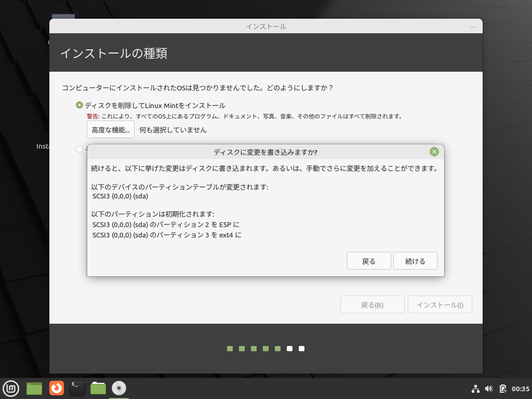Click the インストールの種類 heading
Viewport: 532px width, 399px height.
(x=114, y=54)
